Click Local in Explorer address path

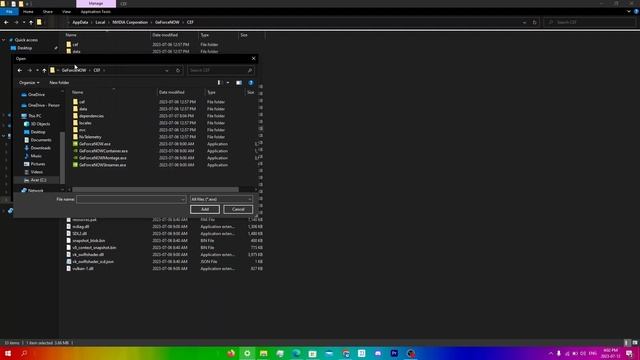click(x=100, y=22)
